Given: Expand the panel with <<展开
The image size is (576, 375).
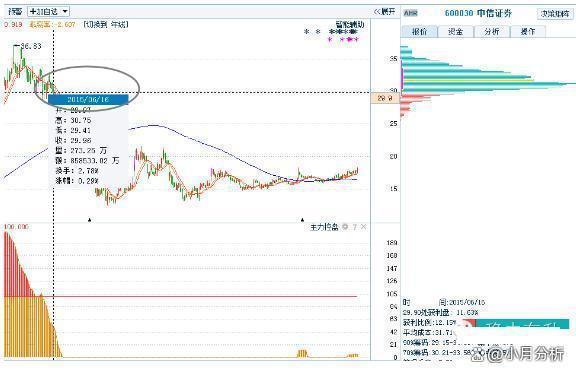Looking at the screenshot, I should pos(384,12).
